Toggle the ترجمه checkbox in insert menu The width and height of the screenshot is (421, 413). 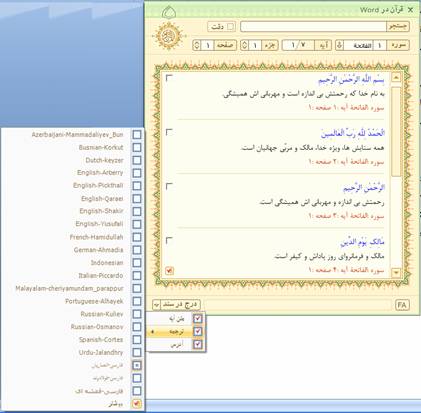coord(198,331)
